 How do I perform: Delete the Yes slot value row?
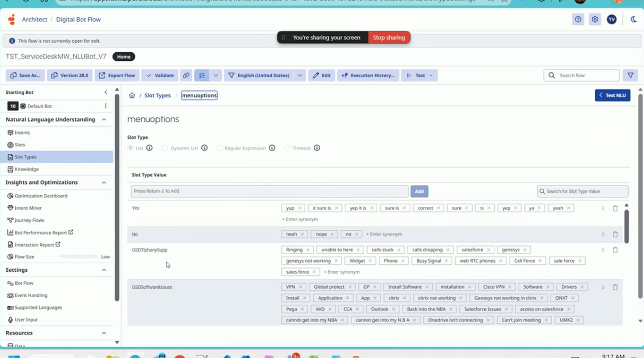click(x=615, y=208)
